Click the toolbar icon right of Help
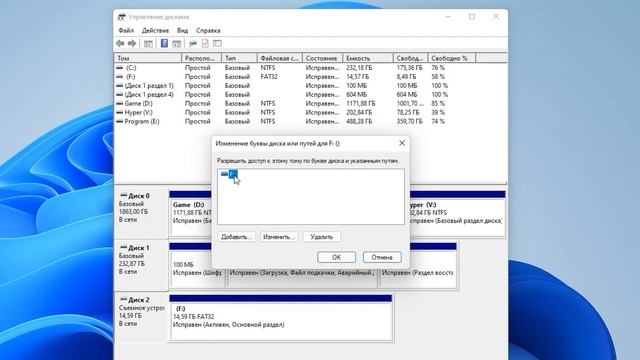The height and width of the screenshot is (360, 640). 177,43
